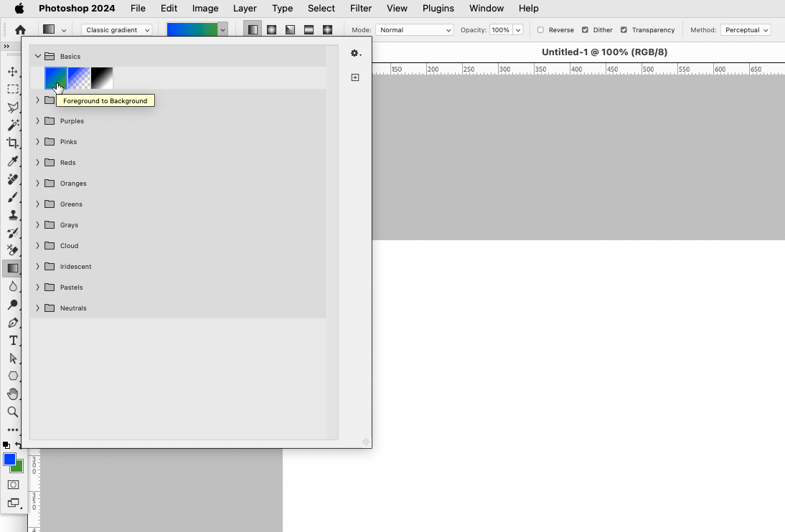Image resolution: width=785 pixels, height=532 pixels.
Task: Click the new gradient preset button
Action: coord(355,77)
